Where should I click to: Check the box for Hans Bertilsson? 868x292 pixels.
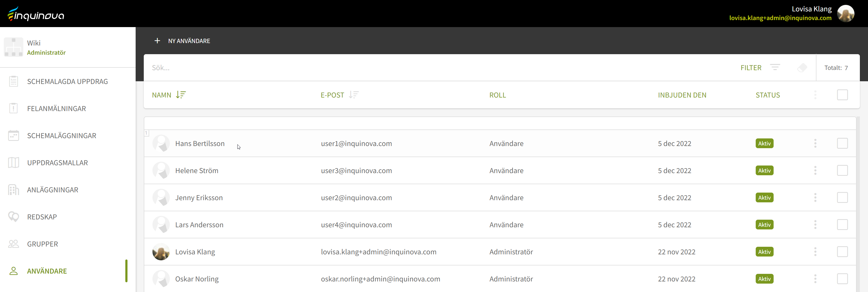842,143
